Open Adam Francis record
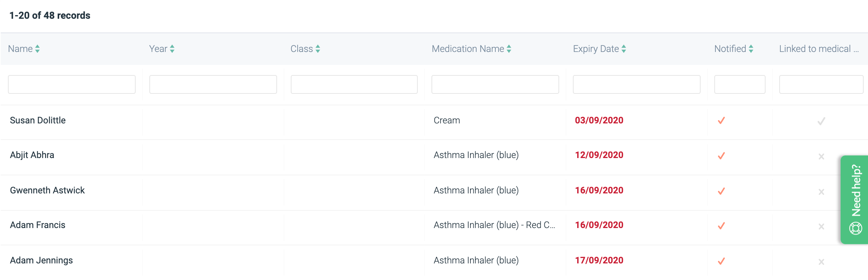Screen dimensions: 868x280 38,225
